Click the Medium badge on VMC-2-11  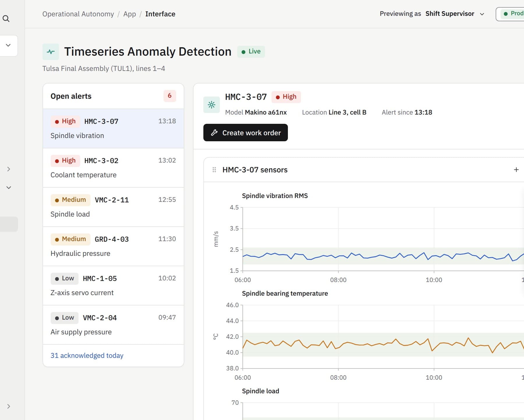[70, 200]
